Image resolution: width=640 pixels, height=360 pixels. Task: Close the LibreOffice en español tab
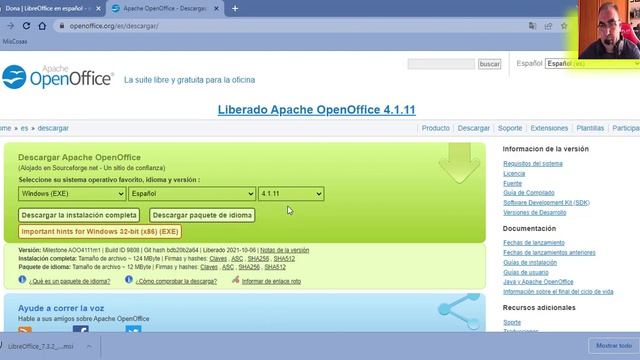click(x=98, y=8)
